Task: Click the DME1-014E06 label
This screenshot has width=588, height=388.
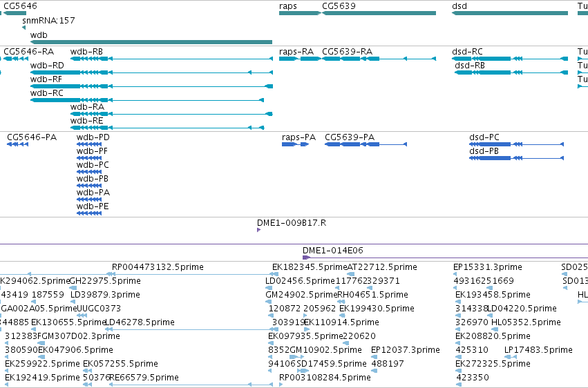Action: click(333, 250)
